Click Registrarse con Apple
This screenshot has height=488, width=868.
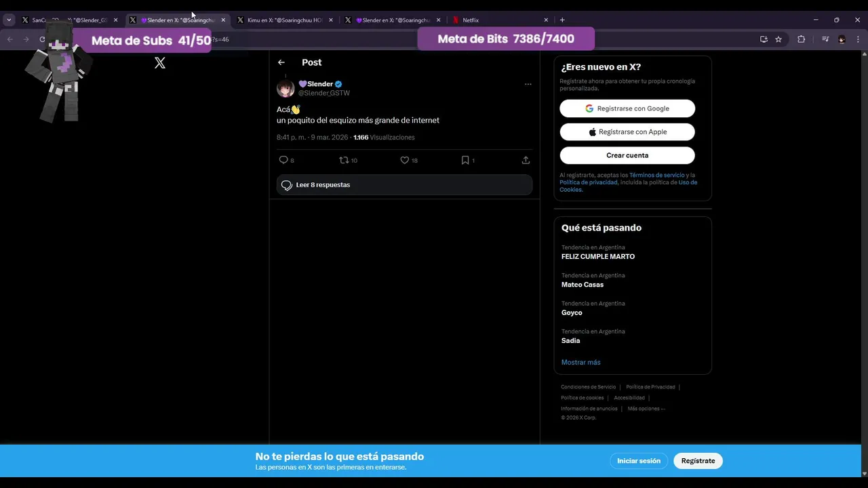(627, 132)
